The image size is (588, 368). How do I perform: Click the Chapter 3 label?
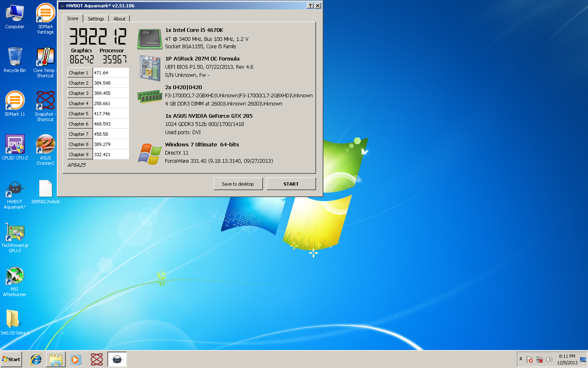80,93
